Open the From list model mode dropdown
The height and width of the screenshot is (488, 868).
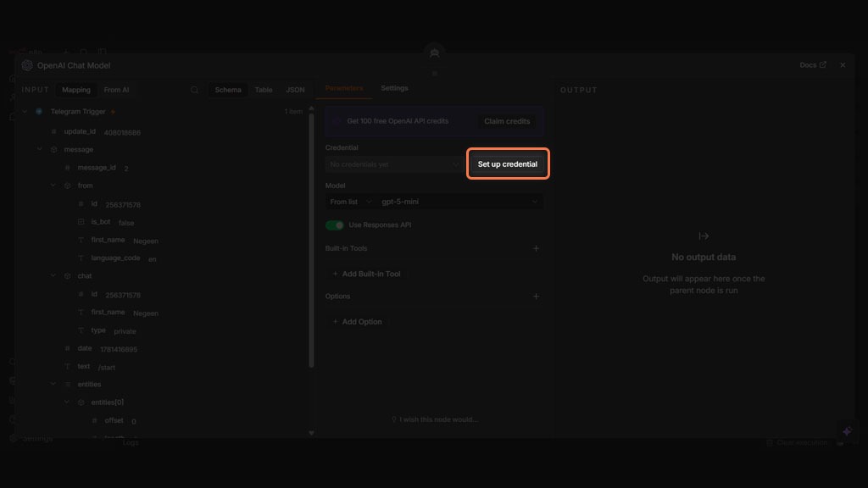(x=350, y=202)
